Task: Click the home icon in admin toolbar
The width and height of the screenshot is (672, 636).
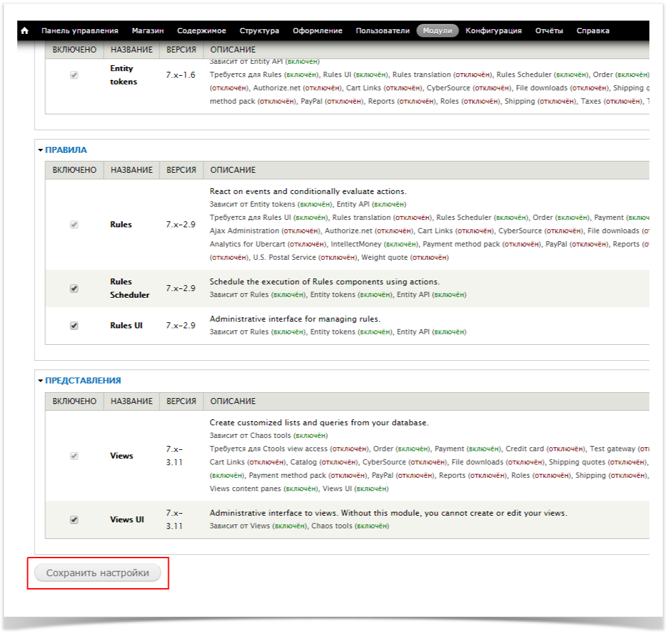Action: pos(25,31)
